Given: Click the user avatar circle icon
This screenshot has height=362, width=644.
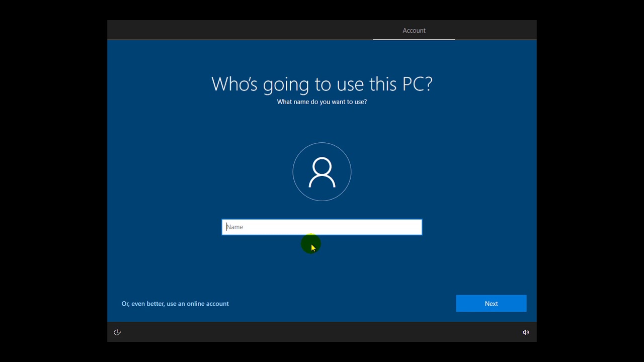Looking at the screenshot, I should [322, 172].
